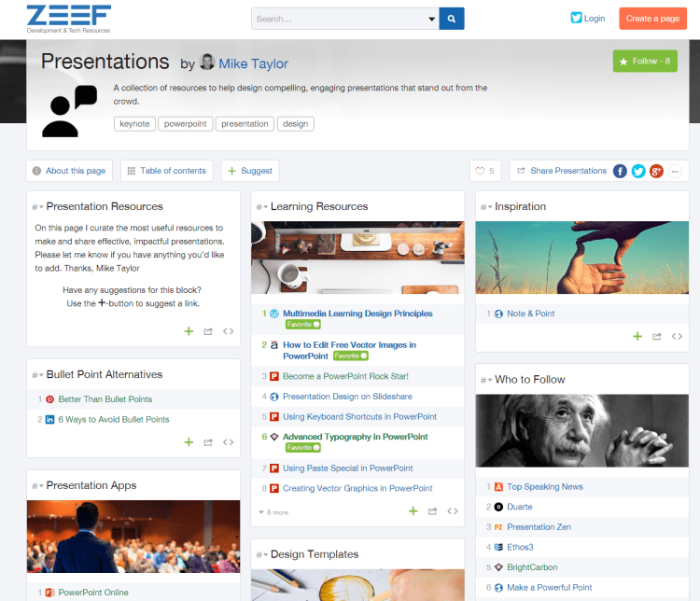Click the Create a page button
The height and width of the screenshot is (601, 700).
[651, 19]
